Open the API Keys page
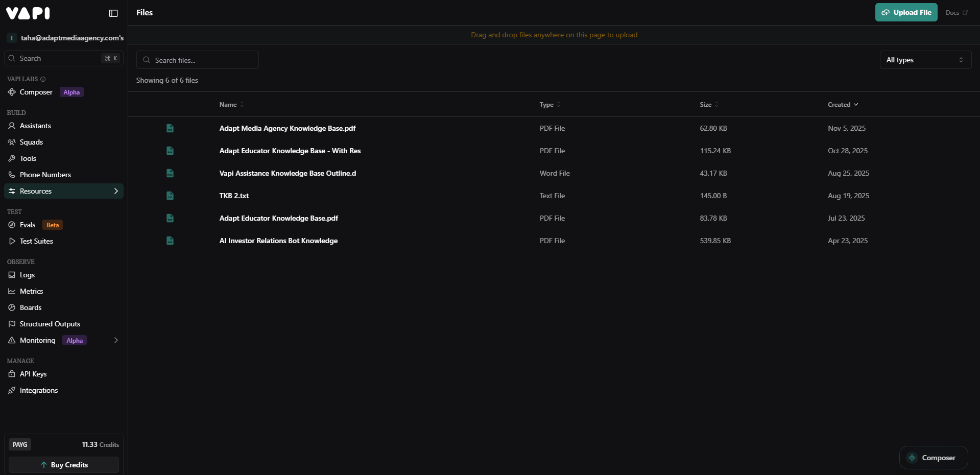Image resolution: width=980 pixels, height=475 pixels. coord(64,374)
